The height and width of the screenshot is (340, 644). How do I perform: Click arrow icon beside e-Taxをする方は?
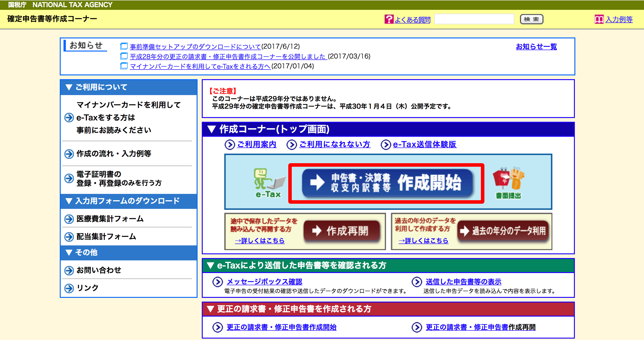point(69,117)
